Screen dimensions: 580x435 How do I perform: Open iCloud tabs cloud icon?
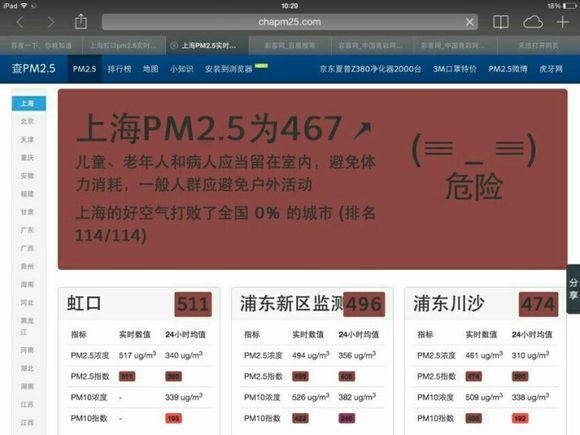pos(533,22)
